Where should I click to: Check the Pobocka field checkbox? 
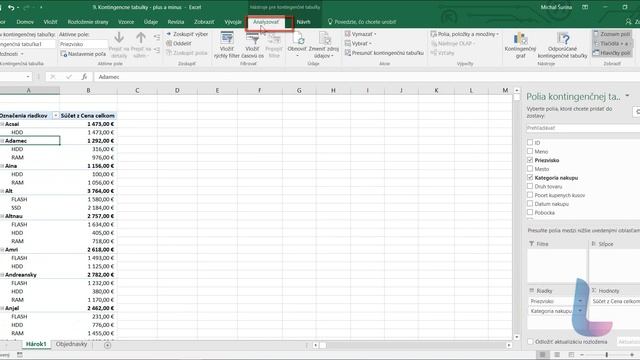coord(530,212)
